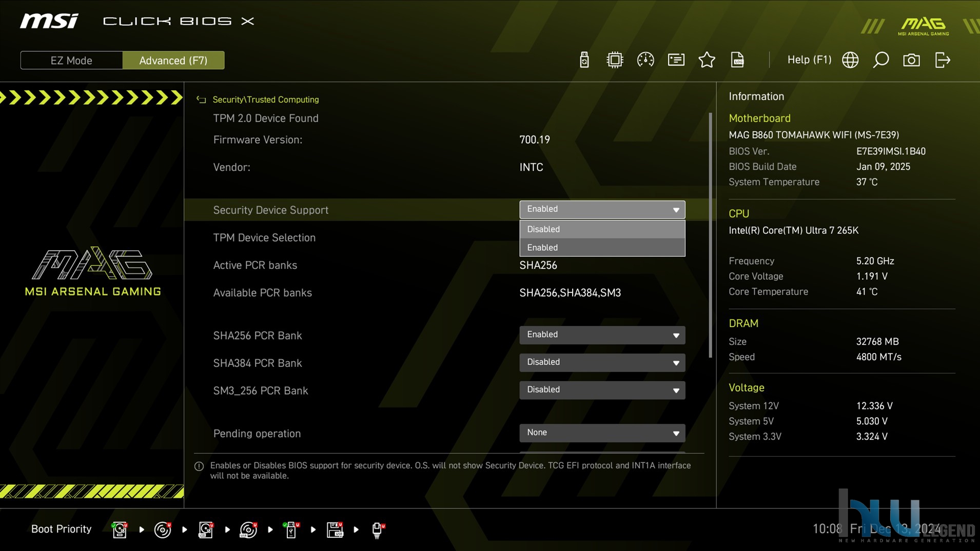Go back via the Security\Trusted Computing arrow icon
This screenshot has width=980, height=551.
point(201,100)
